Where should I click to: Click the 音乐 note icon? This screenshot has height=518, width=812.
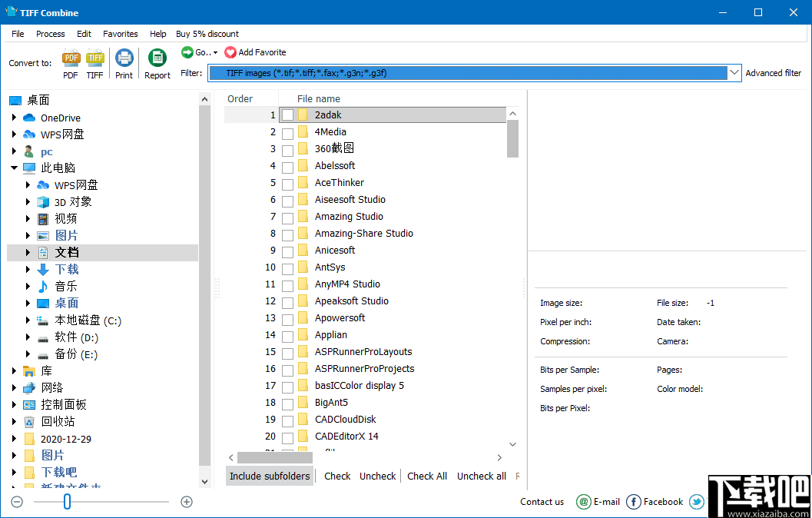(43, 286)
